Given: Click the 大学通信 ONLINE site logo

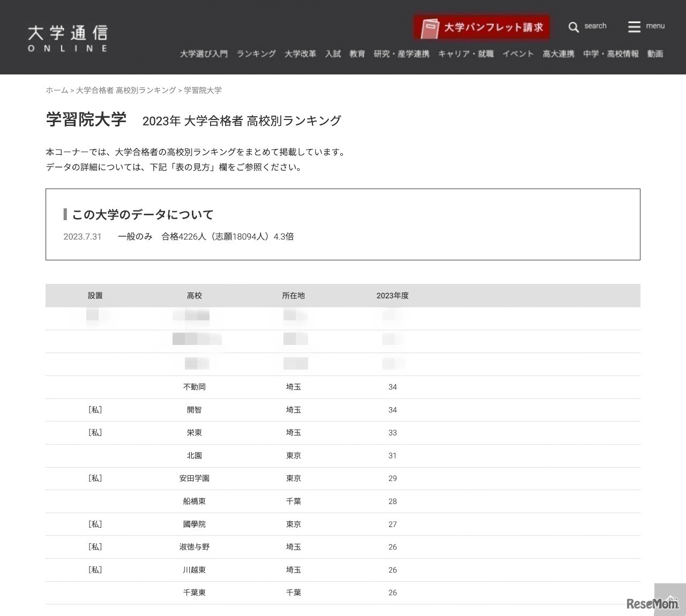Looking at the screenshot, I should tap(68, 36).
